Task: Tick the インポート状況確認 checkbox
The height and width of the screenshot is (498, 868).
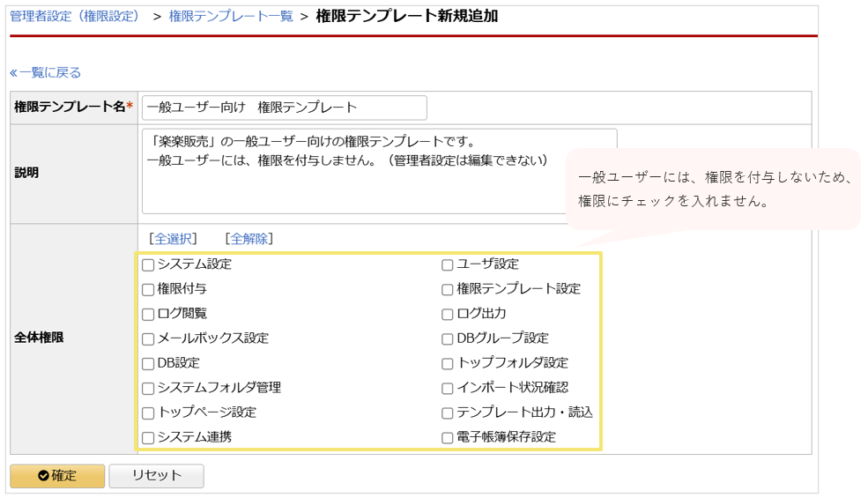Action: click(x=448, y=388)
